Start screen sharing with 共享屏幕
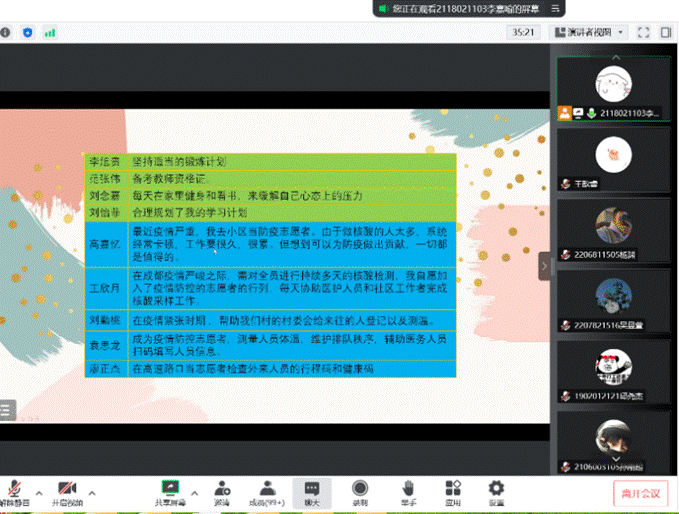The height and width of the screenshot is (514, 679). click(171, 490)
